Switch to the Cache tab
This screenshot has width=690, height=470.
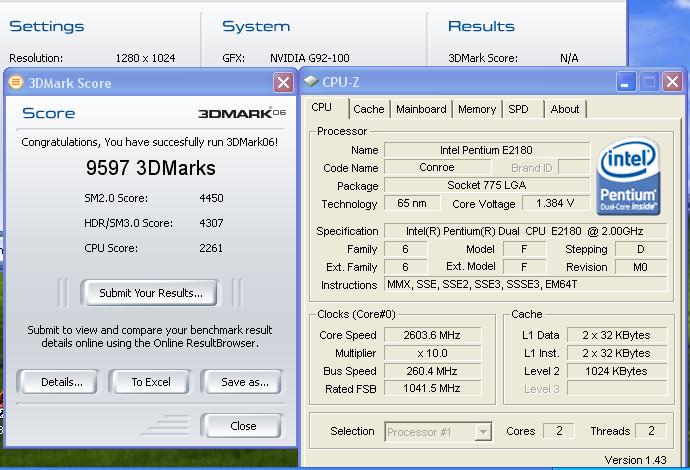(x=369, y=109)
